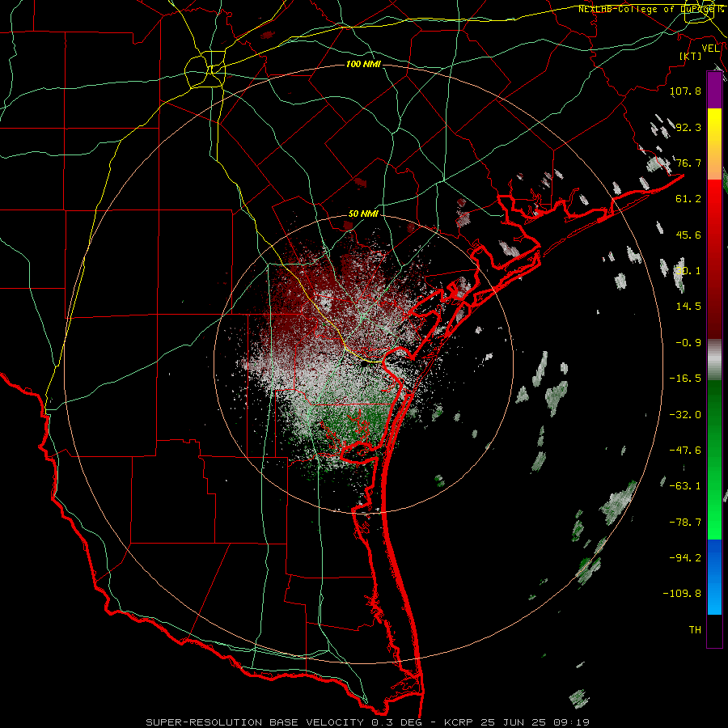Image resolution: width=728 pixels, height=728 pixels.
Task: Select the -47.6 value on velocity scale
Action: (x=685, y=451)
